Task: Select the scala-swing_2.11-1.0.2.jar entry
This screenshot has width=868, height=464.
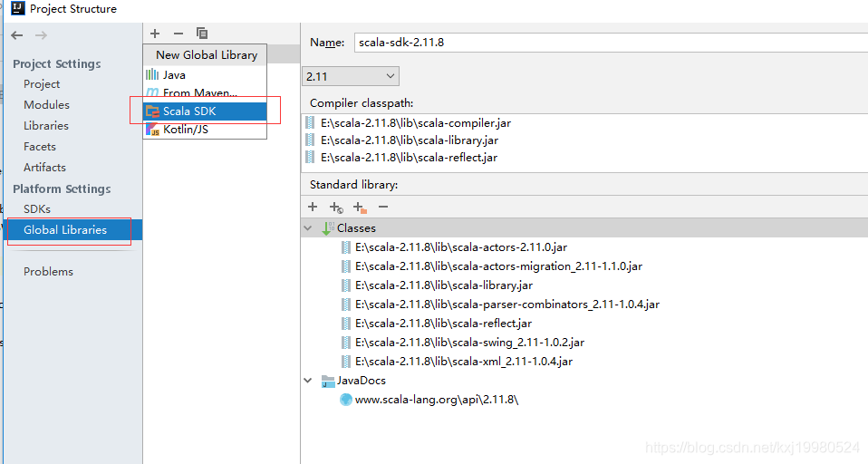Action: (x=470, y=343)
